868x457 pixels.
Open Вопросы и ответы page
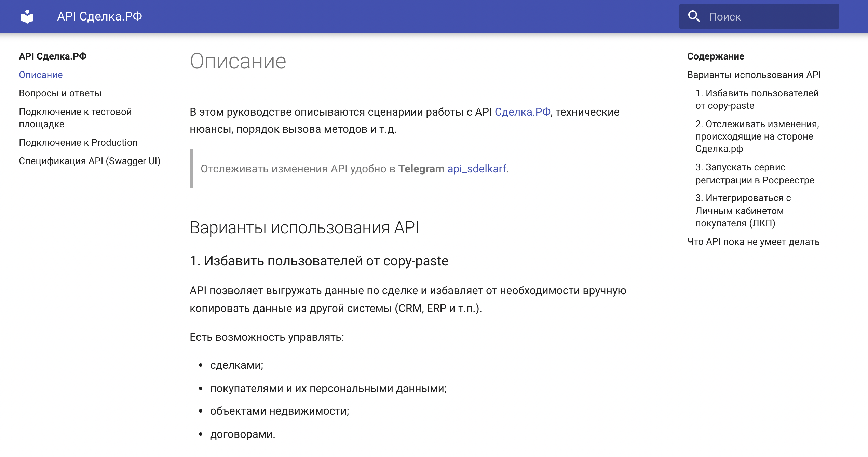[x=60, y=93]
